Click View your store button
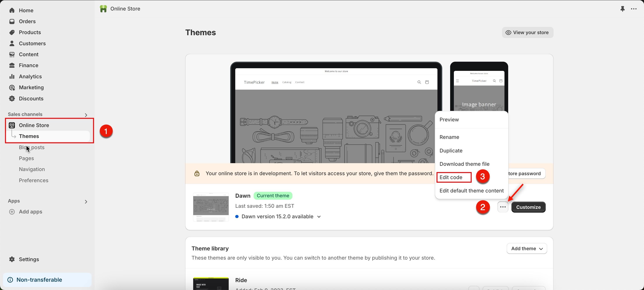Image resolution: width=644 pixels, height=290 pixels. tap(527, 32)
